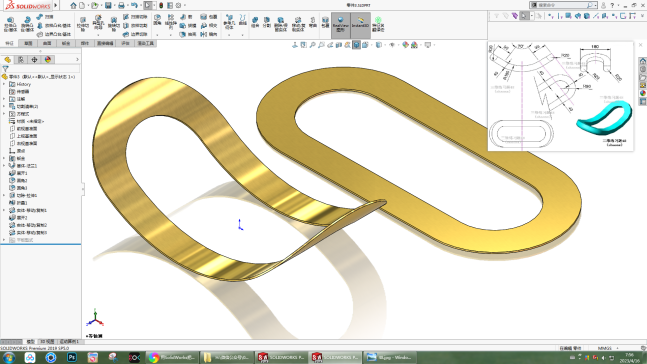The width and height of the screenshot is (647, 364).
Task: Save the part with the Save icon
Action: point(108,5)
